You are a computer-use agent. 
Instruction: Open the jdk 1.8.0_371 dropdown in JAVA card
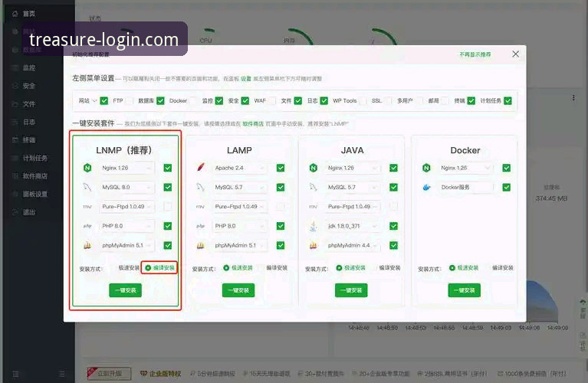click(352, 226)
